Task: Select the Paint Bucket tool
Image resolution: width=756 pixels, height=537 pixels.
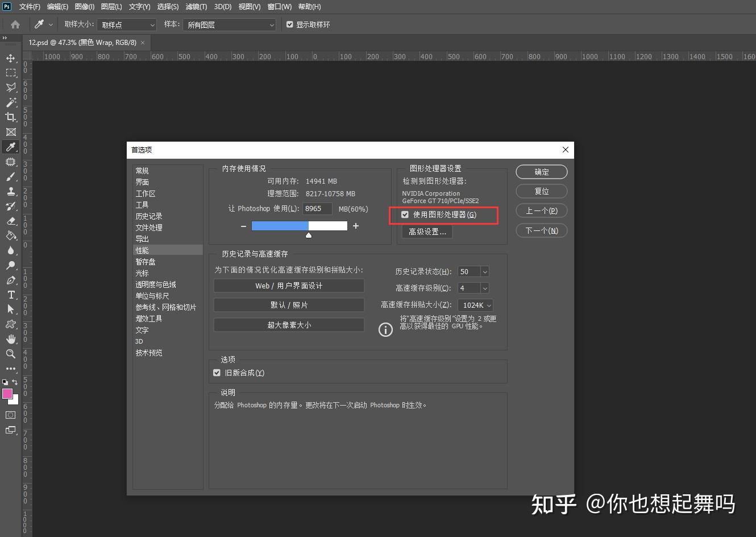Action: click(11, 236)
